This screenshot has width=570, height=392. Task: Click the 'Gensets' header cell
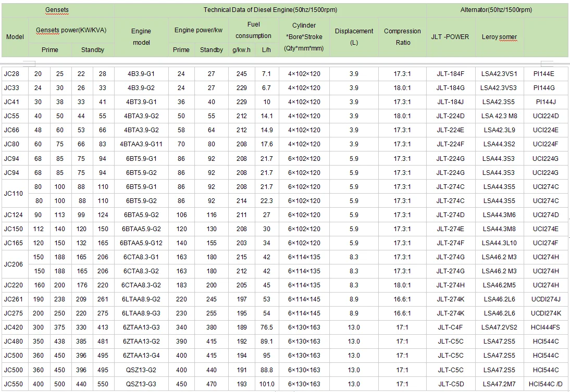(x=57, y=10)
